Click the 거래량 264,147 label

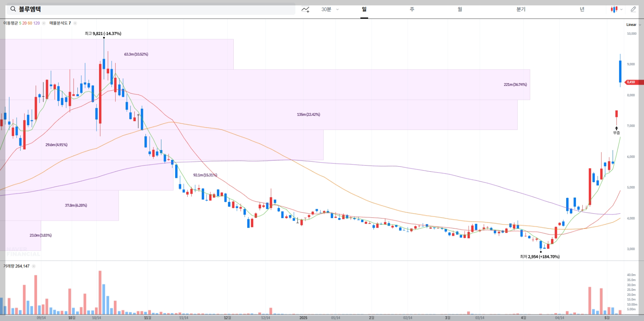(17, 266)
